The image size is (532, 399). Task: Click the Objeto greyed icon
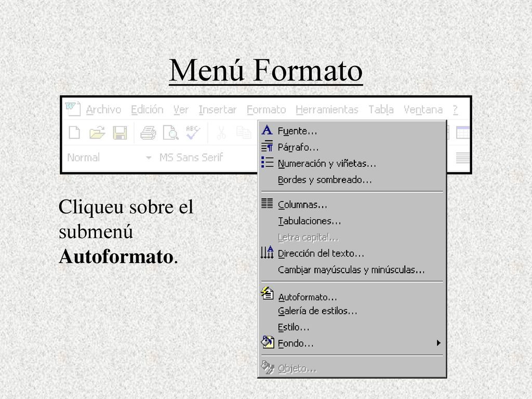(268, 367)
